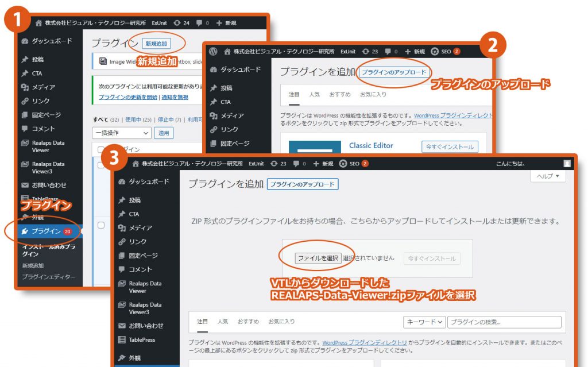In window 1, click the ダッシュボード sidebar icon

(x=25, y=41)
